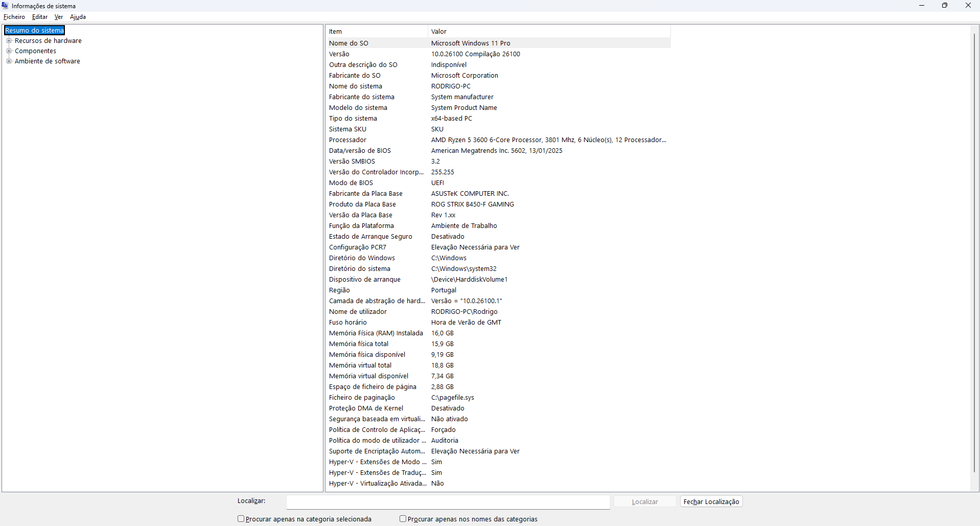The image size is (980, 526).
Task: Select Estado de Arranque Seguro row
Action: click(498, 237)
